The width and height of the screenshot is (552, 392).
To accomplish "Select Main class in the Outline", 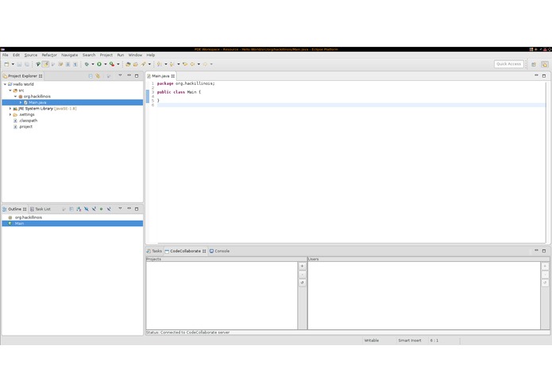I will click(x=72, y=224).
